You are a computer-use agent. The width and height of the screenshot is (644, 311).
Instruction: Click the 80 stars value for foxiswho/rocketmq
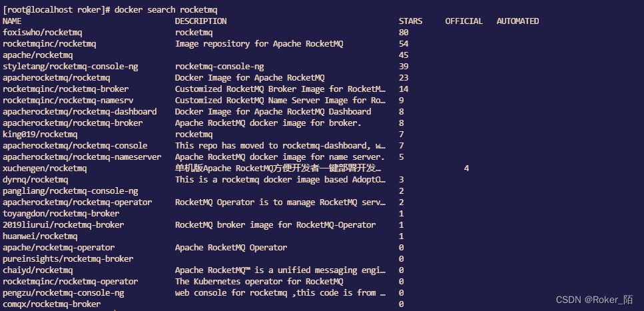click(404, 33)
